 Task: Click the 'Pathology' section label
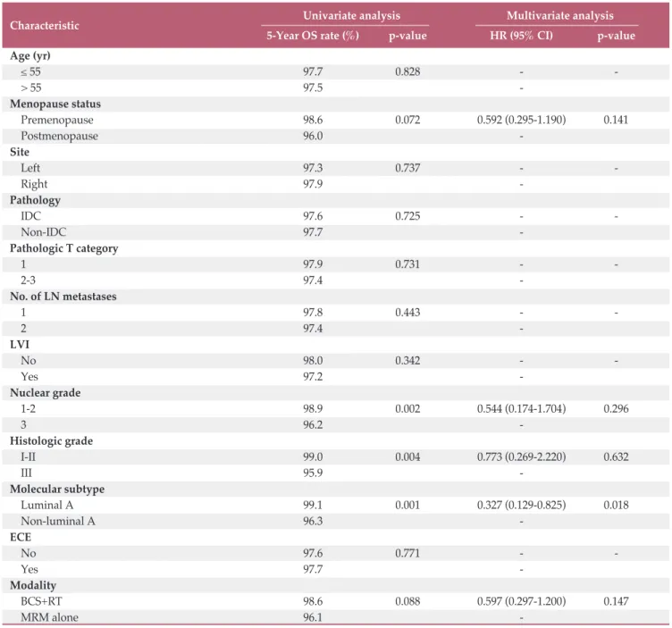point(35,200)
